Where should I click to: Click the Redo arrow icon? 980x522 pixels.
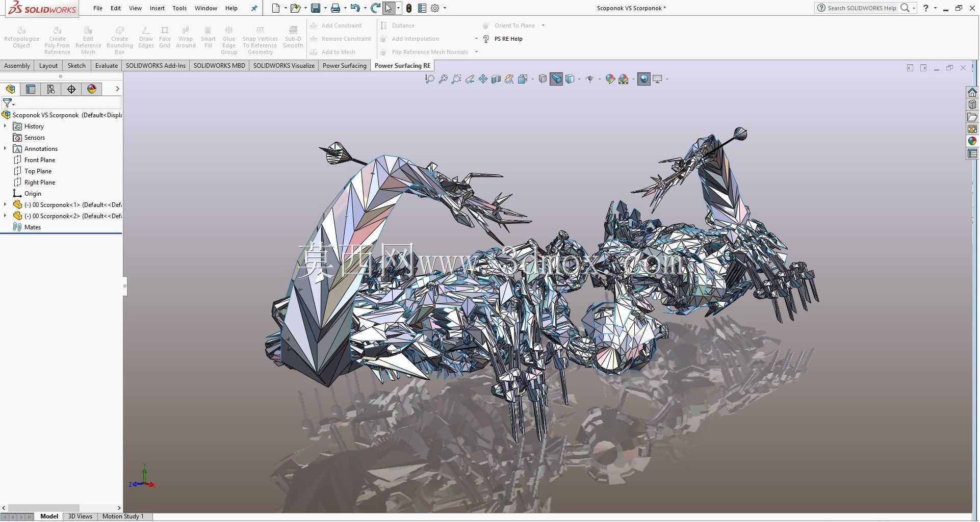375,8
